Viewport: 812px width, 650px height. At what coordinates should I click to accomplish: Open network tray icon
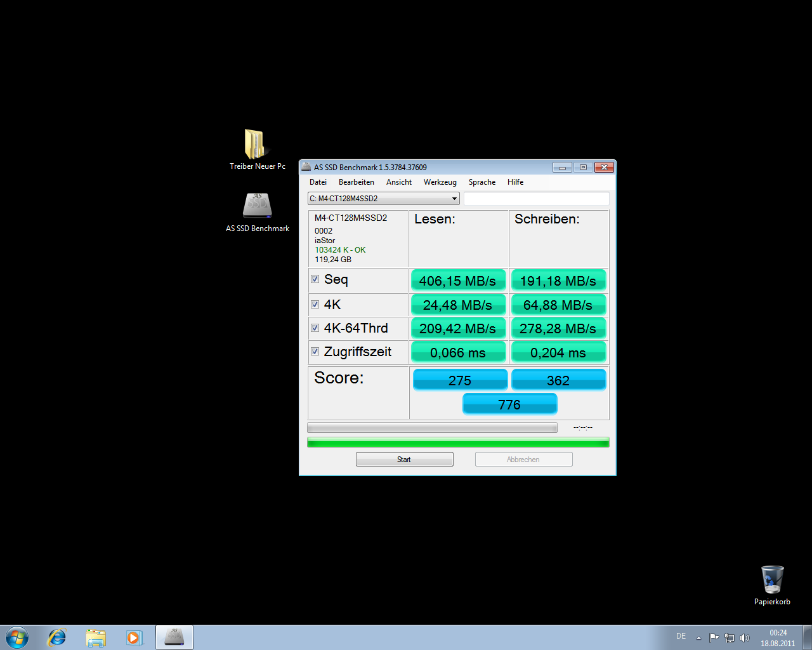pos(730,637)
